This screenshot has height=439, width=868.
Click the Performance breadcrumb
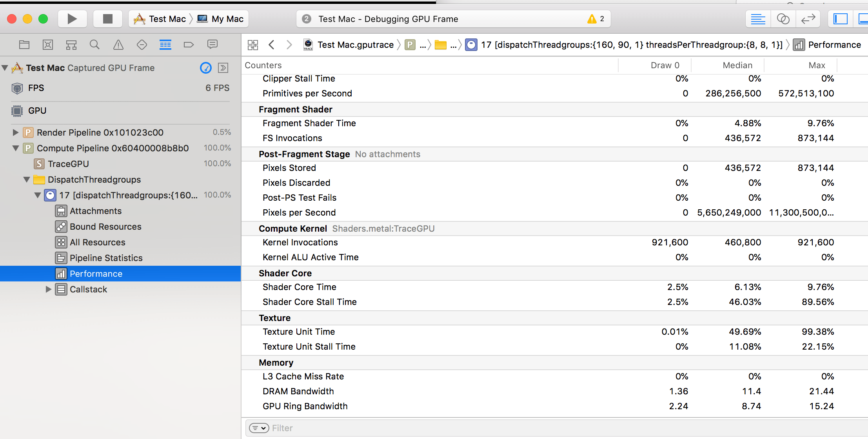click(x=827, y=45)
